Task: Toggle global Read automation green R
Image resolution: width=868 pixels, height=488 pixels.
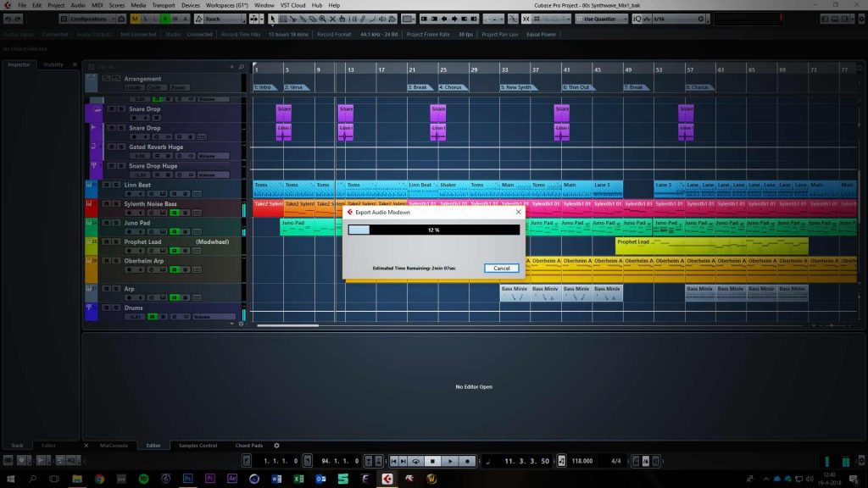Action: [x=165, y=19]
